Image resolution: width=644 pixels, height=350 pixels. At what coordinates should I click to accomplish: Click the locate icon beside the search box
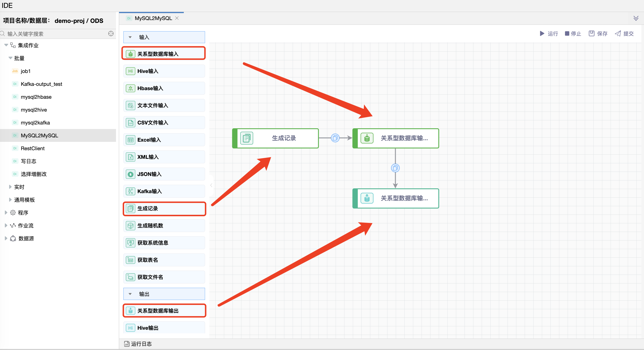point(111,34)
